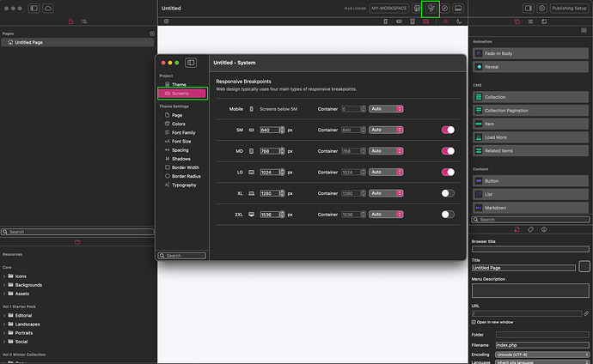Open Typography theme settings
The width and height of the screenshot is (593, 364).
(182, 185)
